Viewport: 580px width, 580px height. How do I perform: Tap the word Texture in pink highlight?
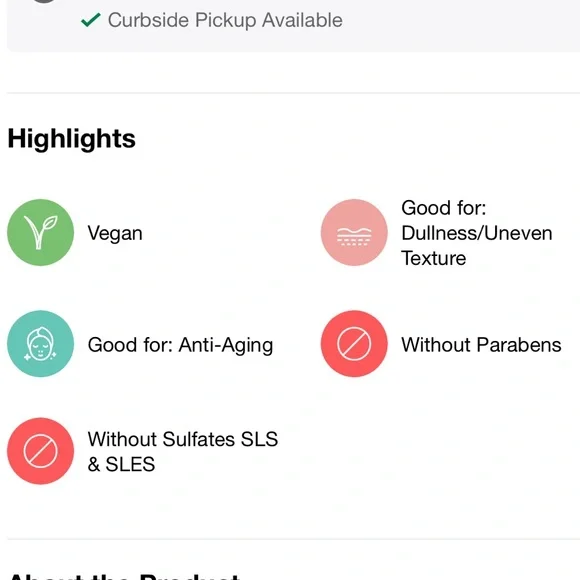tap(434, 258)
